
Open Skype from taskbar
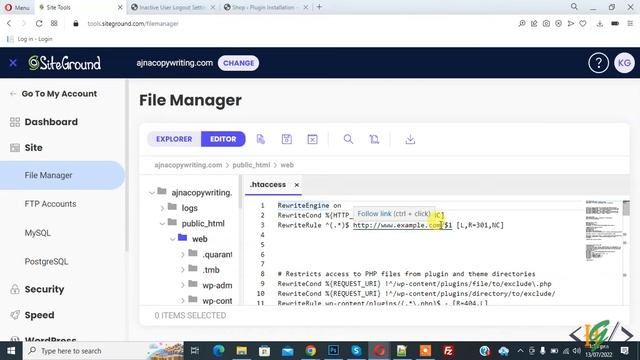(356, 351)
